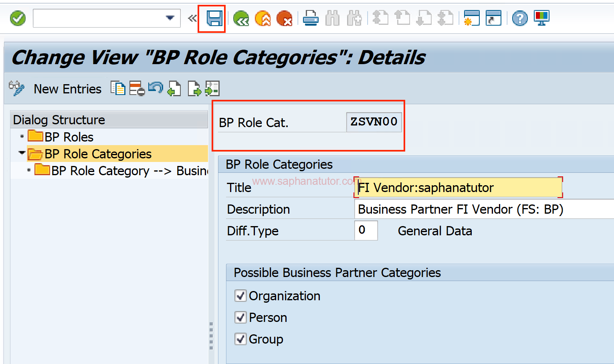This screenshot has width=614, height=364.
Task: Click the Find Next binoculars icon
Action: 354,18
